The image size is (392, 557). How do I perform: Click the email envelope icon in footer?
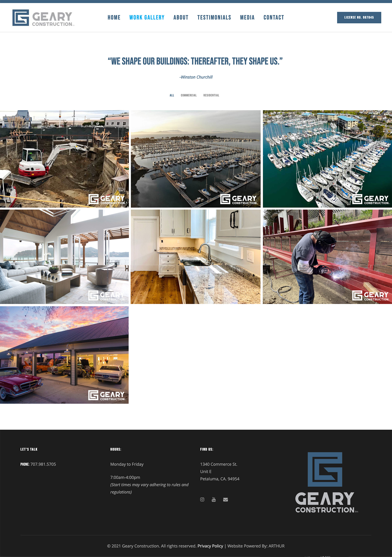[225, 499]
